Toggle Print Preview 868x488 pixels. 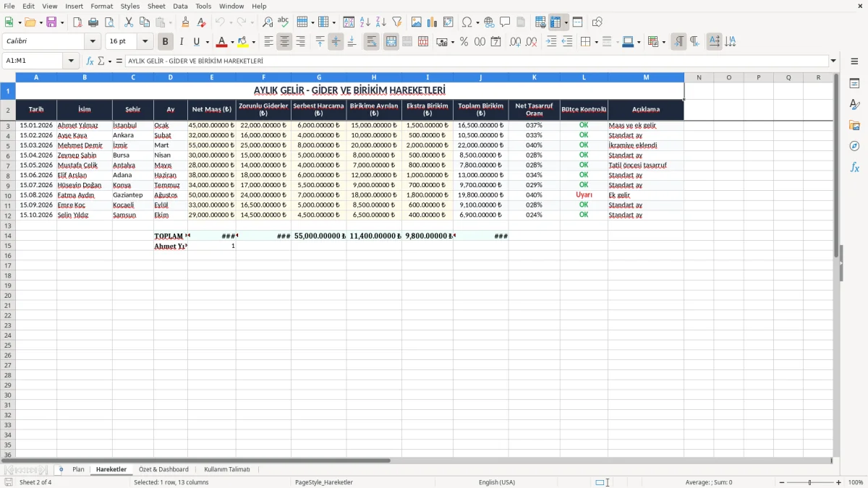[x=109, y=22]
